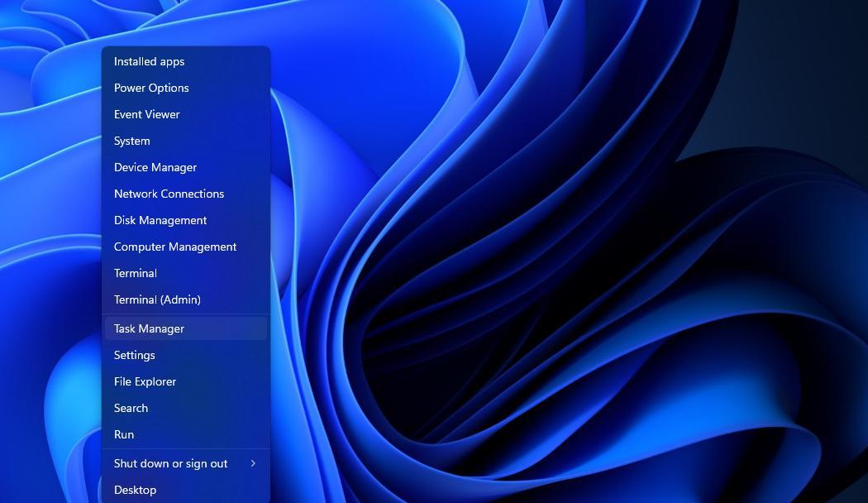
Task: Start Terminal without admin
Action: click(186, 274)
